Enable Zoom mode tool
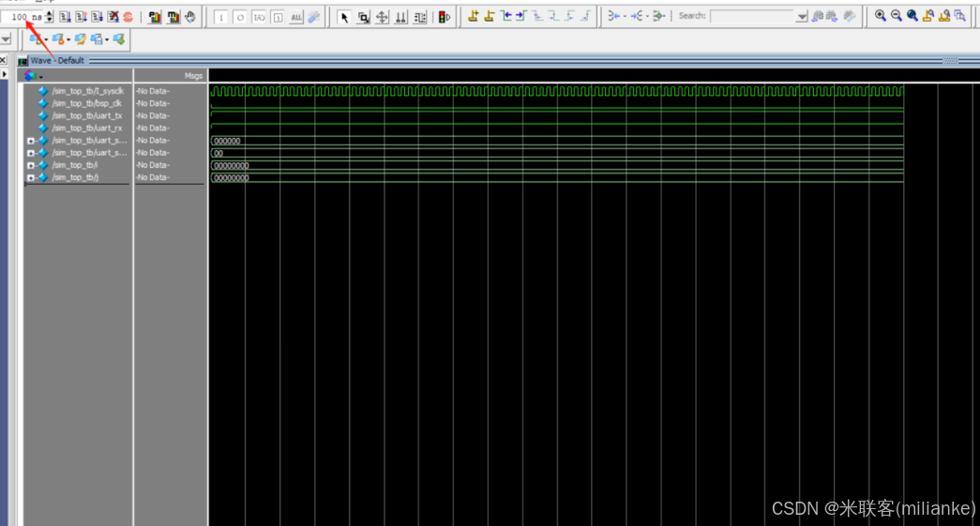Screen dimensions: 980x526 click(x=363, y=17)
